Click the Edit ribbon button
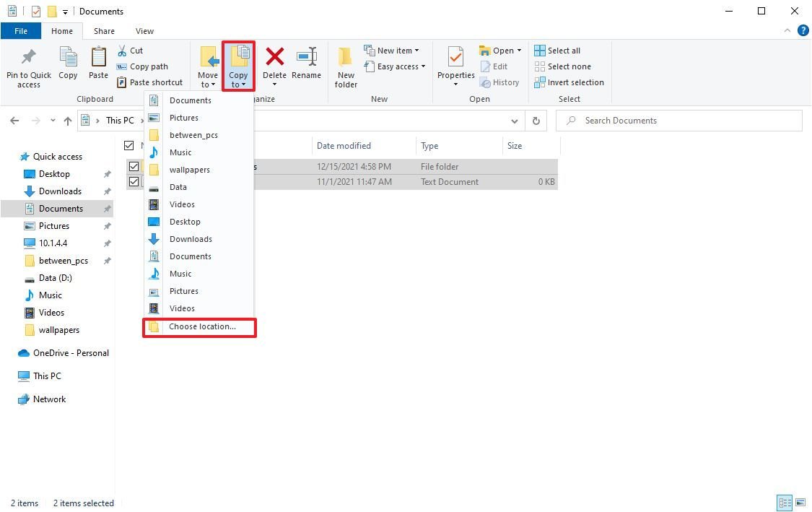Screen dimensions: 812x512 [x=494, y=66]
